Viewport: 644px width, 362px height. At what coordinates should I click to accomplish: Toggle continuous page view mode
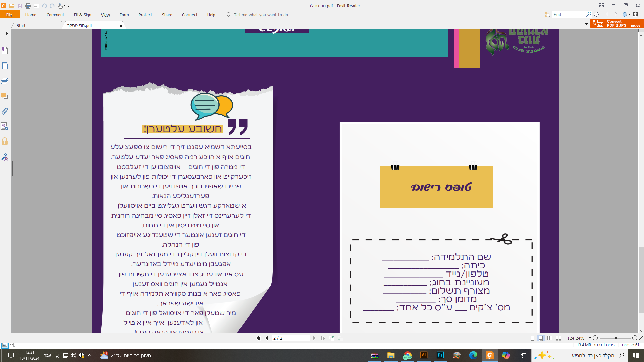(541, 338)
